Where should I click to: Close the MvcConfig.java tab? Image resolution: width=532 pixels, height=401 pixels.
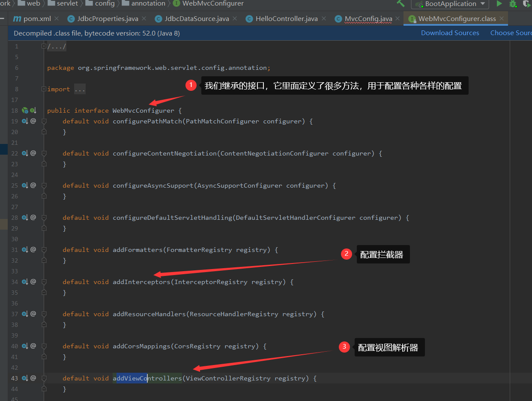click(x=398, y=19)
